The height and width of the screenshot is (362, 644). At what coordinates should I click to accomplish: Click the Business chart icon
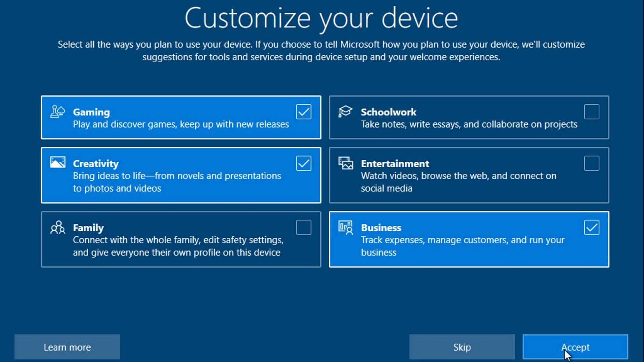tap(345, 227)
